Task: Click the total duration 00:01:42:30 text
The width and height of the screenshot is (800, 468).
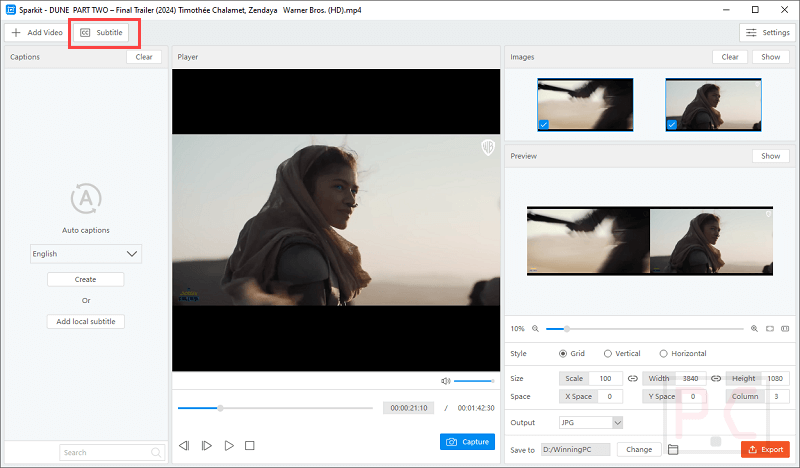Action: click(476, 408)
